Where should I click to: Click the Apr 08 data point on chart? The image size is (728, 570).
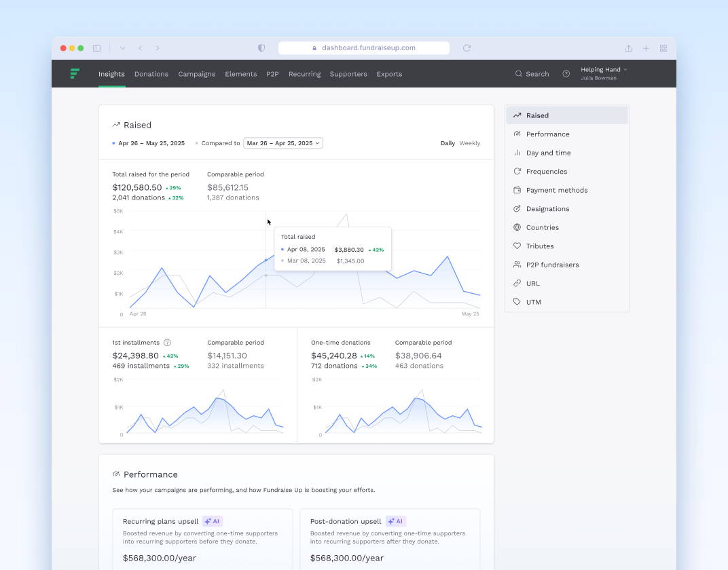point(266,260)
